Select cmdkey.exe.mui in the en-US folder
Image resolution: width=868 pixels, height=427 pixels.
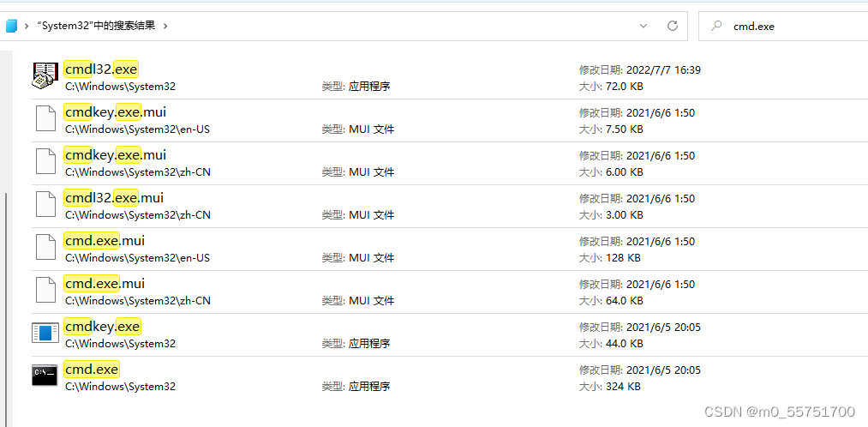115,112
